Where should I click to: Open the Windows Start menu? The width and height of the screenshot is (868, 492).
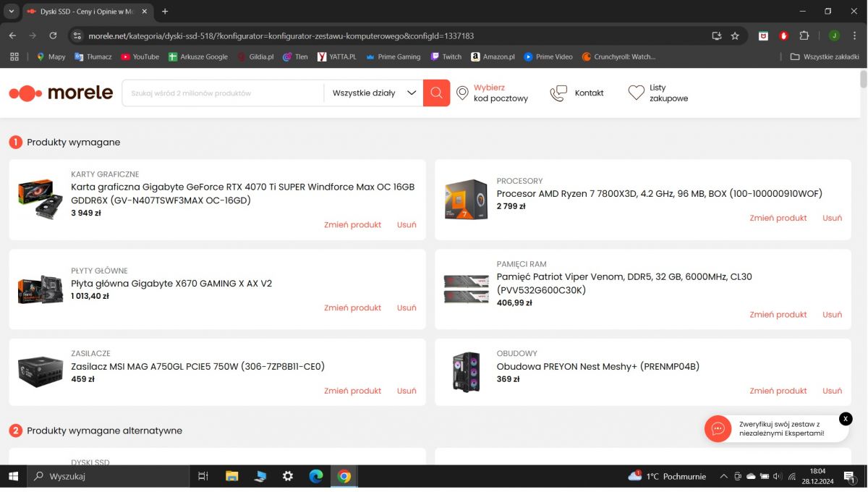point(13,476)
